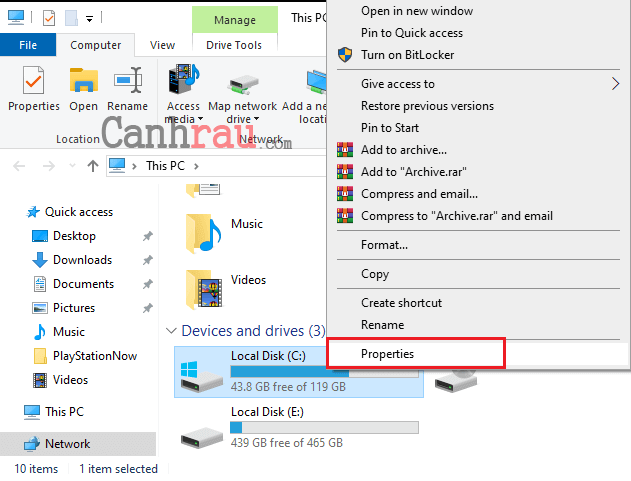Click the pin icon next to Pictures
Screen dimensions: 631x481
[148, 308]
